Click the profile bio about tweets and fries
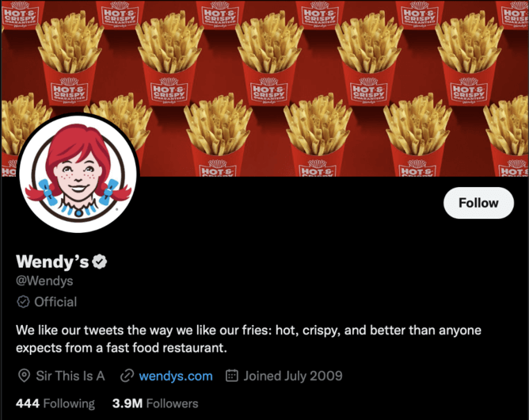Screen dimensions: 529x420 [x=249, y=338]
